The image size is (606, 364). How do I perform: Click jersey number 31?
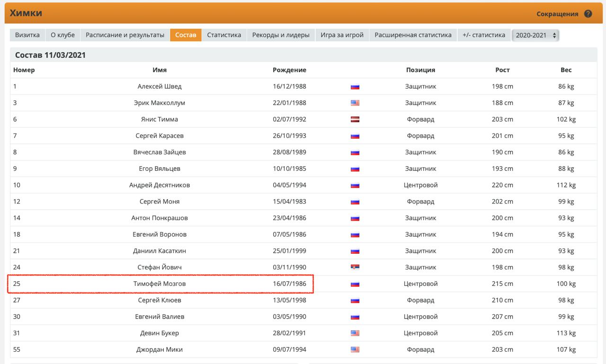[x=17, y=333]
